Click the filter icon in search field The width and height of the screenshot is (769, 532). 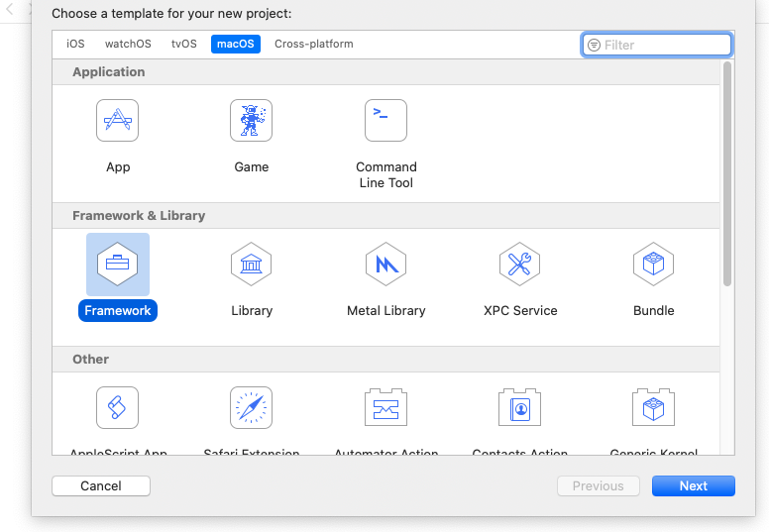pyautogui.click(x=594, y=46)
